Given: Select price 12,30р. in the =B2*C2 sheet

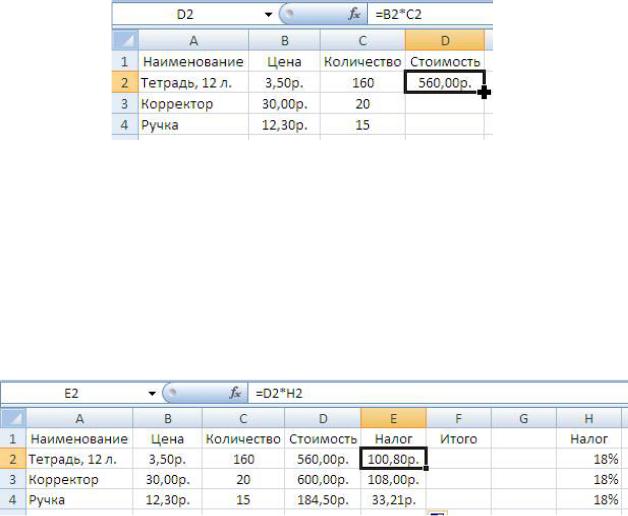Looking at the screenshot, I should 284,125.
